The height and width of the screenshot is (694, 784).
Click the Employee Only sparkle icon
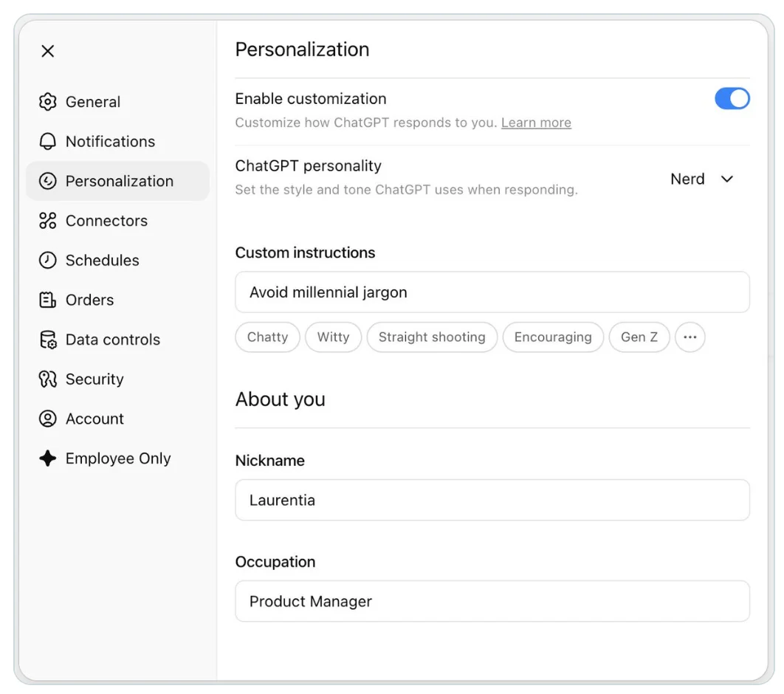pyautogui.click(x=47, y=458)
